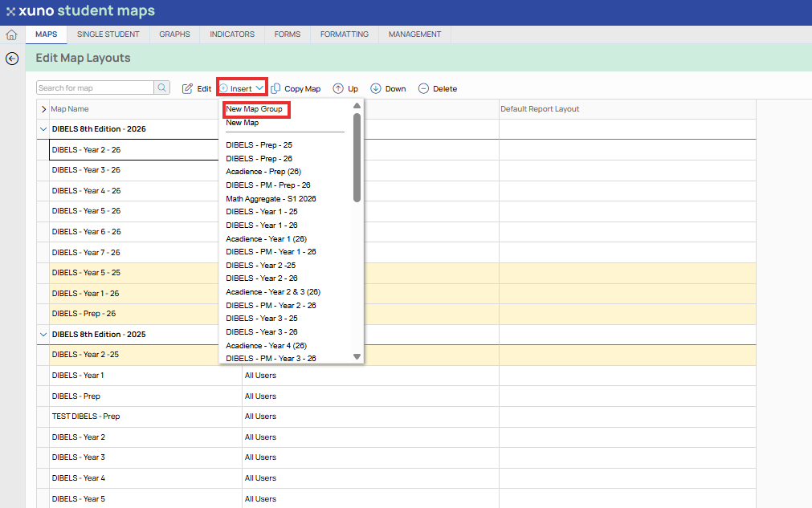Open the INDICATORS tab

click(232, 35)
